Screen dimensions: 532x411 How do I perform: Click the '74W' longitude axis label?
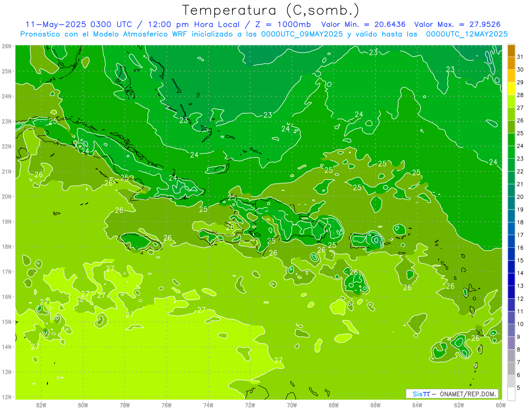(x=208, y=405)
